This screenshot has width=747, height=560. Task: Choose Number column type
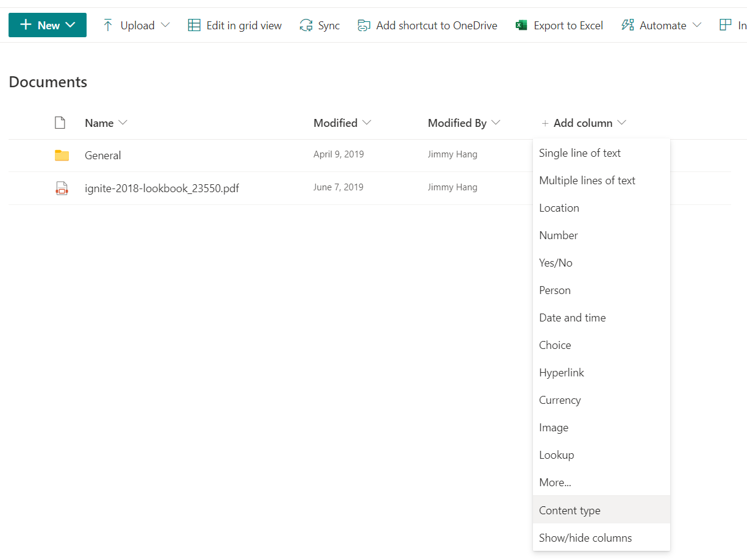[601, 235]
